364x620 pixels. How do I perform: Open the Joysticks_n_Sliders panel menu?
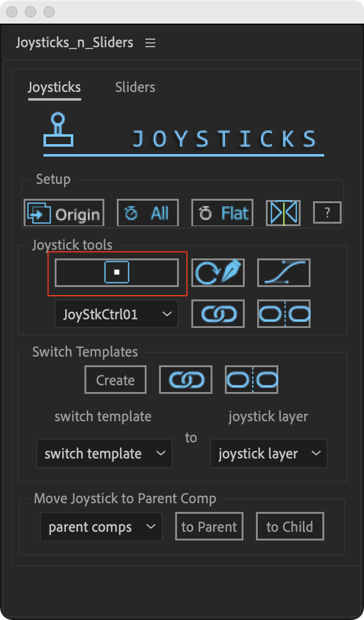coord(150,43)
